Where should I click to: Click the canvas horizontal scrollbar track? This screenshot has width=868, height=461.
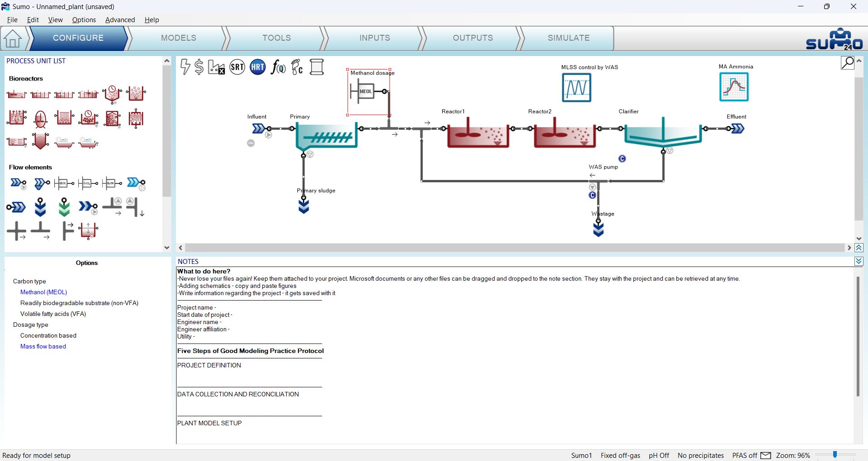[514, 248]
